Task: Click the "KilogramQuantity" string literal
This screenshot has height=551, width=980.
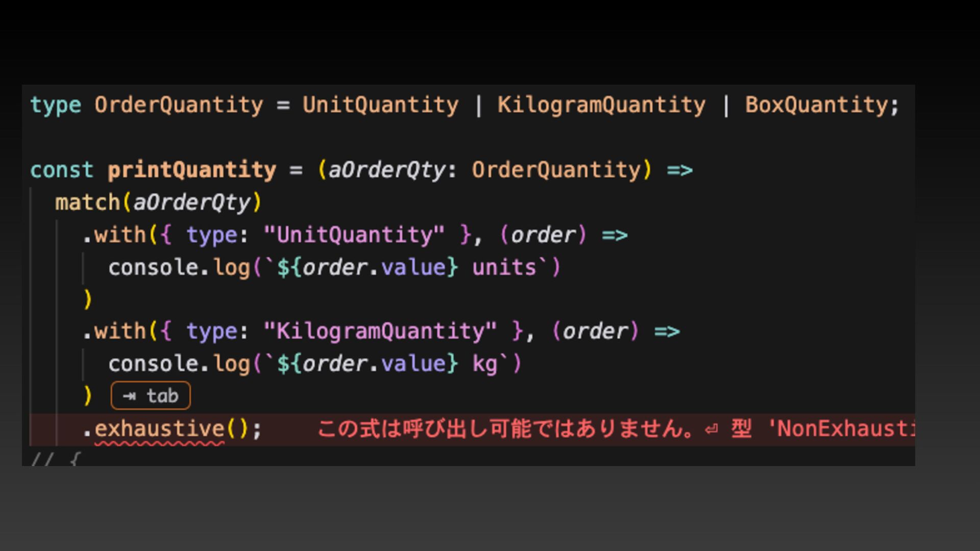Action: [380, 332]
